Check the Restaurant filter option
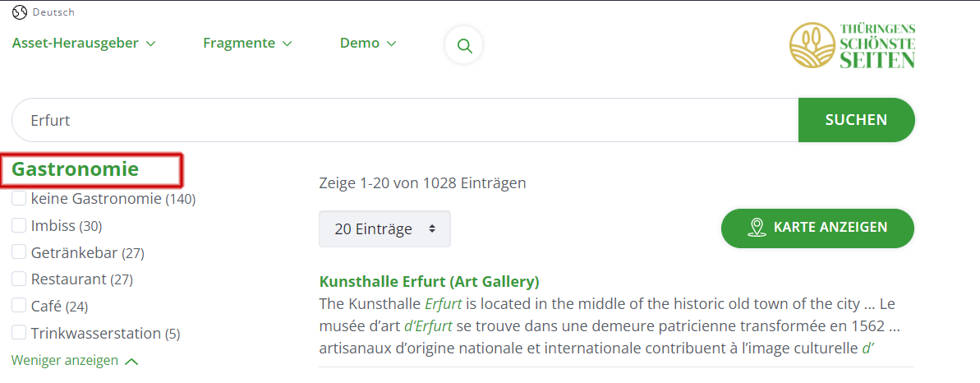 (20, 279)
